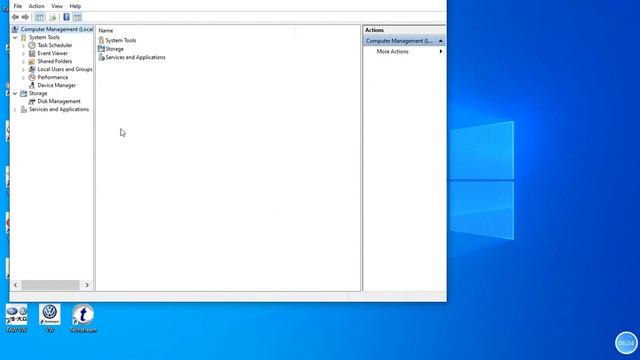The image size is (640, 360).
Task: Collapse the System Tools tree node
Action: point(15,38)
